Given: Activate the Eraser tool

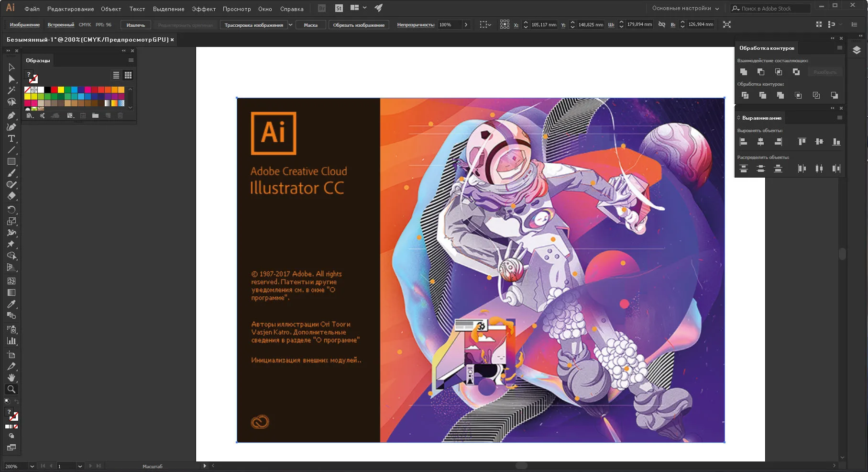Looking at the screenshot, I should [11, 196].
